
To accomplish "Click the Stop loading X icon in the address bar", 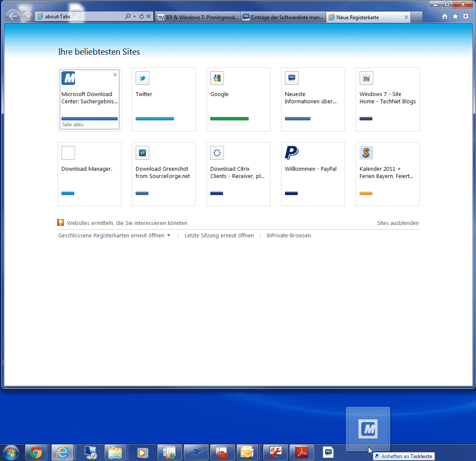I will (x=148, y=16).
